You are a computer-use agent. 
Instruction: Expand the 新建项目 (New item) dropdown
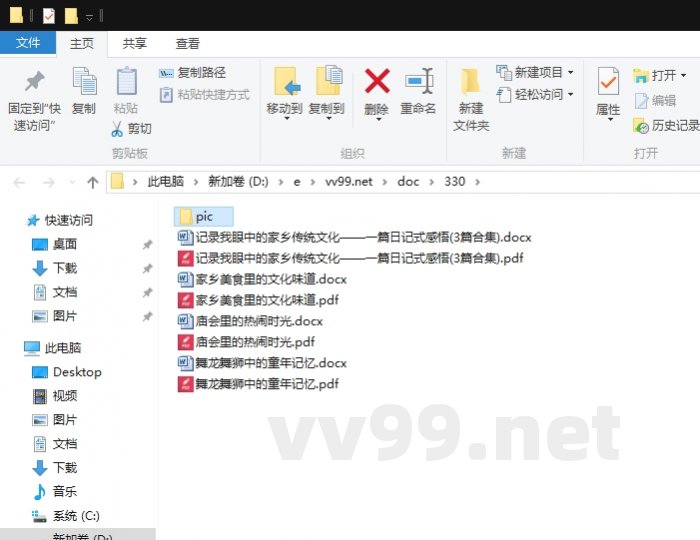[x=571, y=72]
